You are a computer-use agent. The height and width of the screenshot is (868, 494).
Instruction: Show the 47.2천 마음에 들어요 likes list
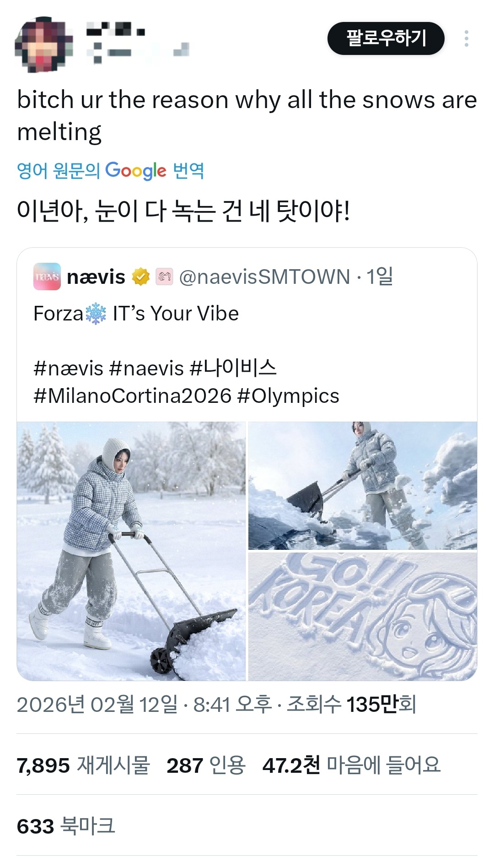(351, 765)
